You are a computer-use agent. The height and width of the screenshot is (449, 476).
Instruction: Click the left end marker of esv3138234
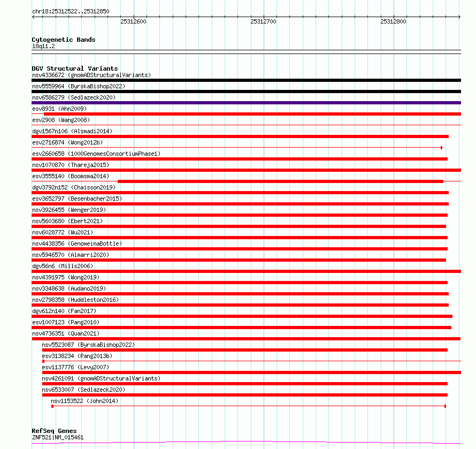point(43,361)
